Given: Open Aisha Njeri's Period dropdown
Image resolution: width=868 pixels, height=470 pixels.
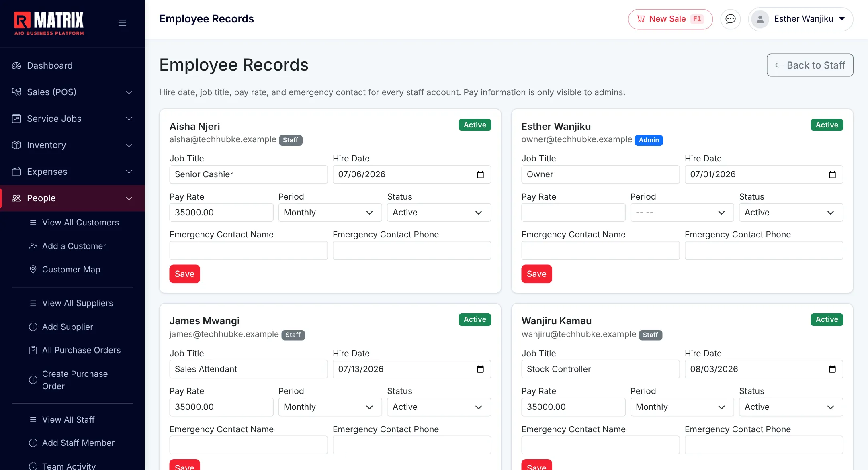Looking at the screenshot, I should [x=330, y=213].
